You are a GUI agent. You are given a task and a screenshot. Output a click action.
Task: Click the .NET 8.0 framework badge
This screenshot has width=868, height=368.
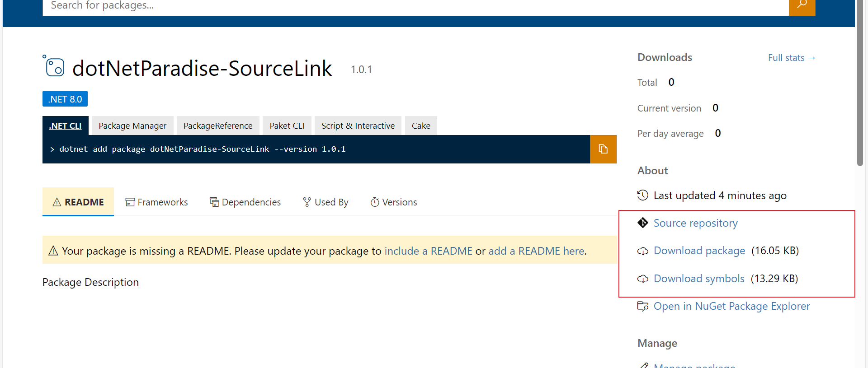[65, 99]
